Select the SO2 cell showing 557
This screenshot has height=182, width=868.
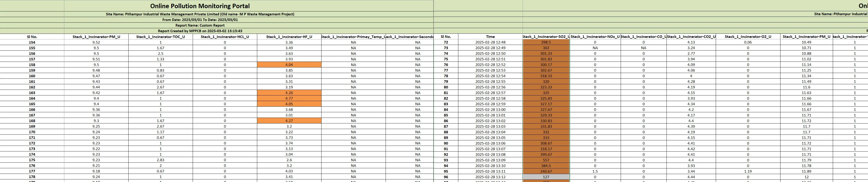point(546,160)
